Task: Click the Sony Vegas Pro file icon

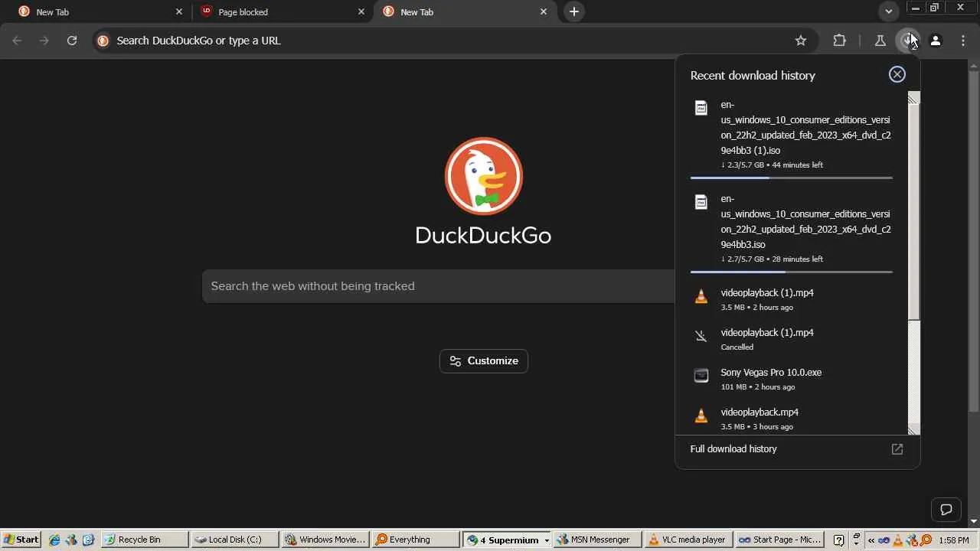Action: pyautogui.click(x=701, y=375)
